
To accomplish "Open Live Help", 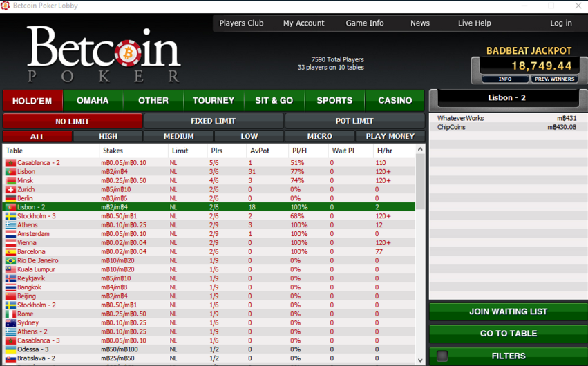I will click(475, 23).
